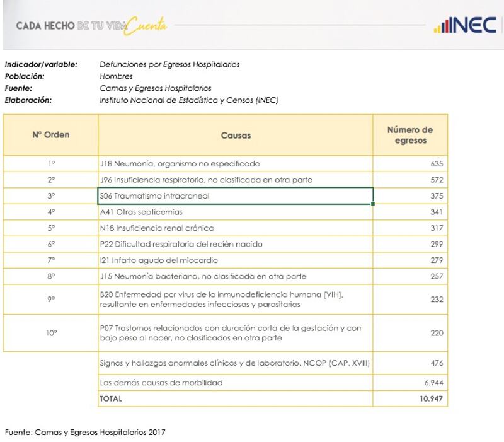This screenshot has width=504, height=442.
Task: Select order cell '9º'
Action: coord(51,300)
